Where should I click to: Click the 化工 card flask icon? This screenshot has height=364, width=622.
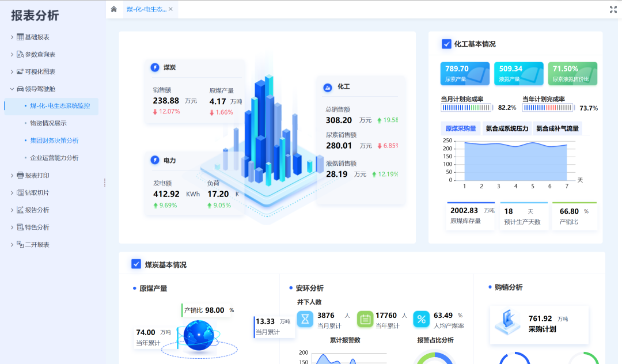tap(328, 87)
